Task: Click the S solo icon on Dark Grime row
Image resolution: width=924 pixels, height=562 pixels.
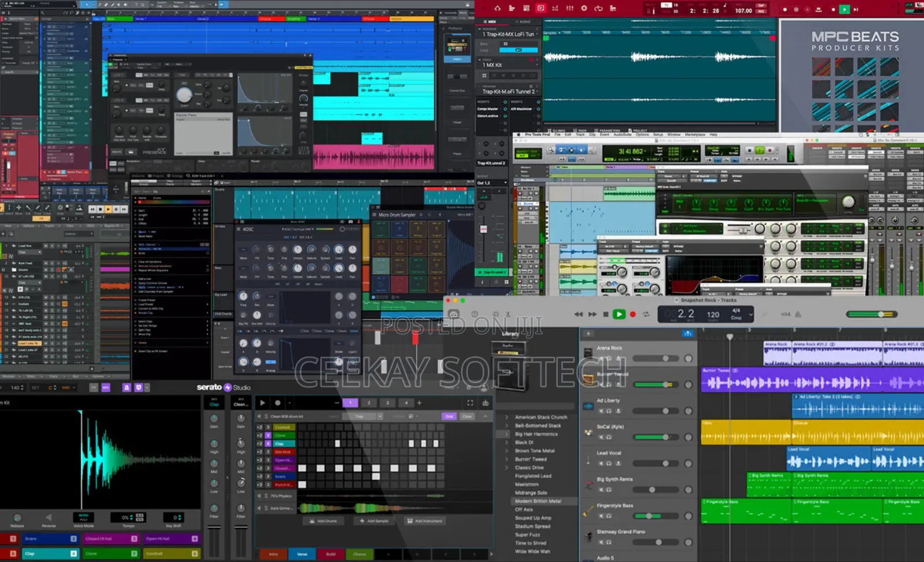Action: 266,507
